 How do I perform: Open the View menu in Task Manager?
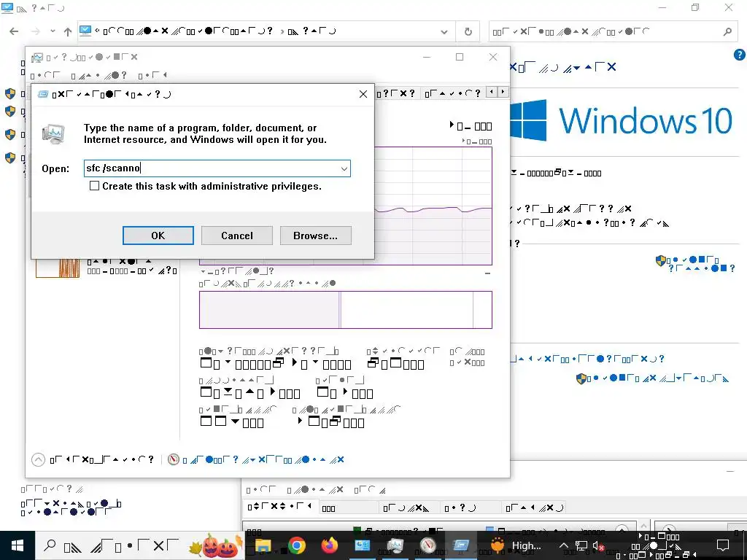click(x=152, y=75)
